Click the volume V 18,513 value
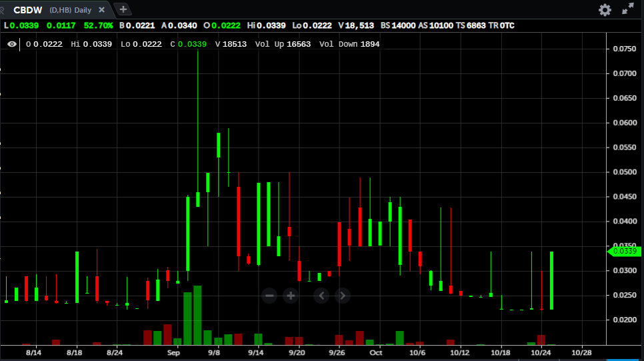Viewport: 644px width, 361px height. click(356, 25)
